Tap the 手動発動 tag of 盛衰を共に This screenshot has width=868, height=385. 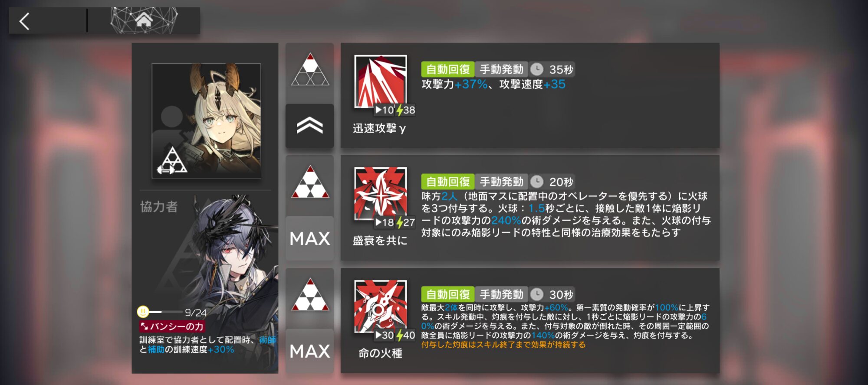tap(502, 182)
